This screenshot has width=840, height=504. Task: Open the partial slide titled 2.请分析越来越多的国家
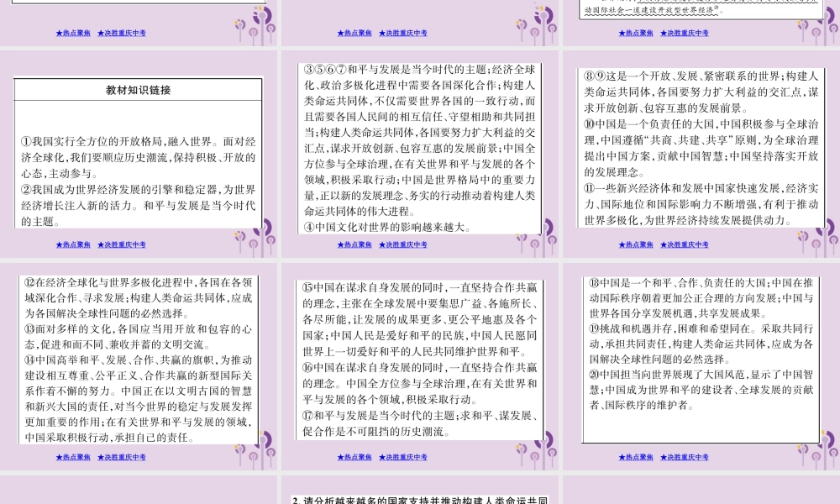[x=420, y=500]
